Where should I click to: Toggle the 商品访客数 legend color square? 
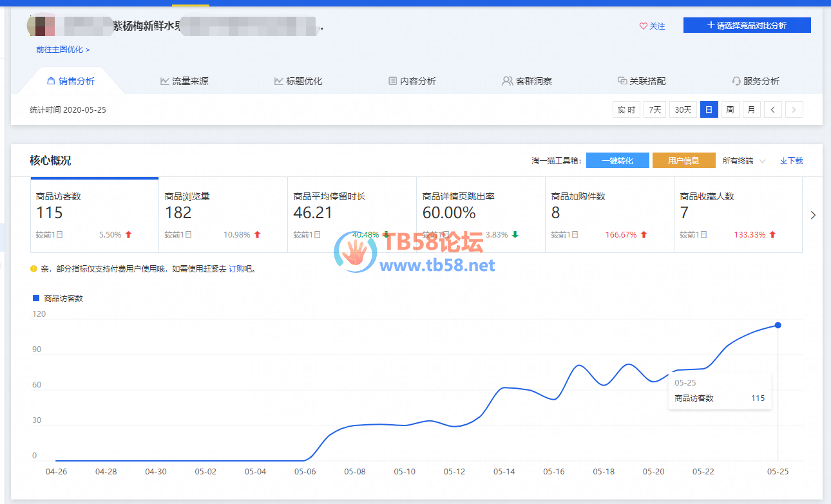[36, 298]
